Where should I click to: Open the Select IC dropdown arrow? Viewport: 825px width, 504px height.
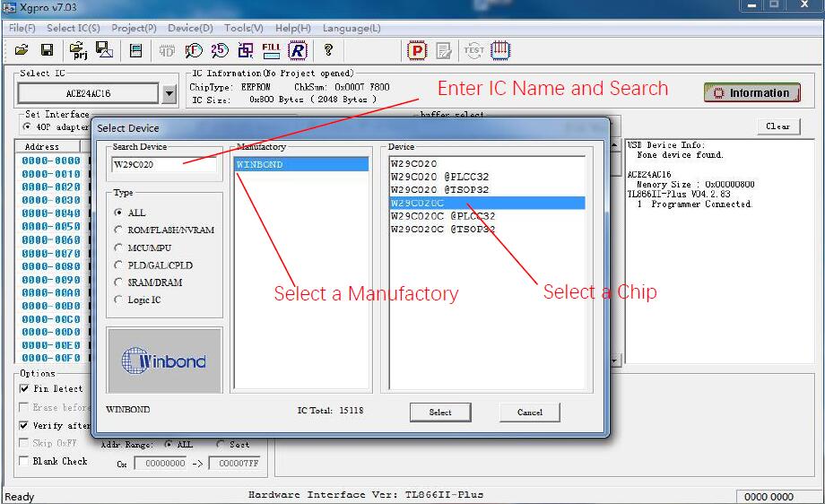[169, 93]
